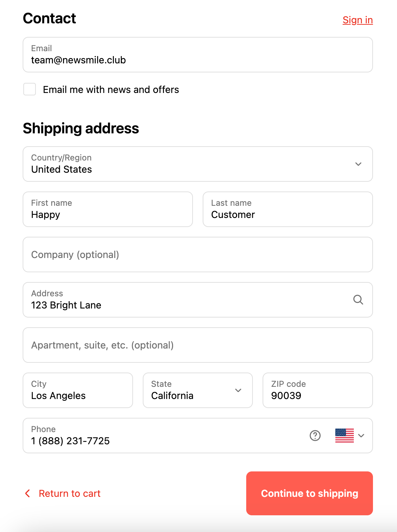The image size is (397, 532).
Task: Click the First name field containing Happy
Action: [108, 209]
